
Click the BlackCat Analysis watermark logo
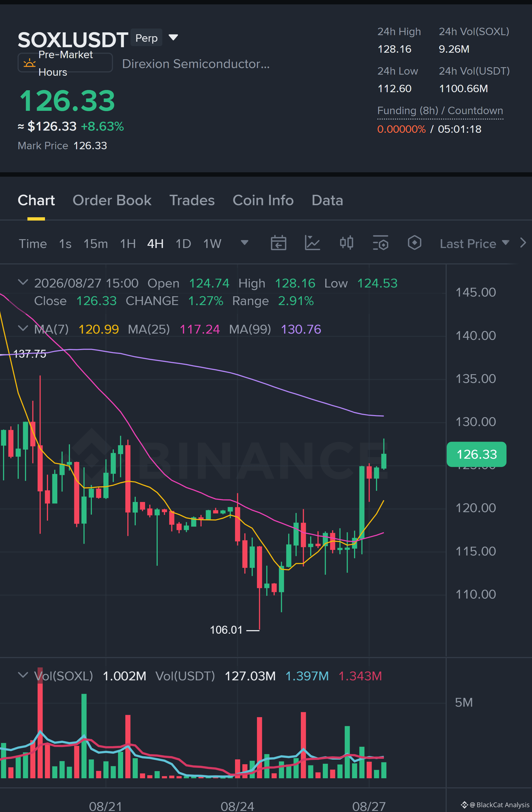pyautogui.click(x=464, y=805)
